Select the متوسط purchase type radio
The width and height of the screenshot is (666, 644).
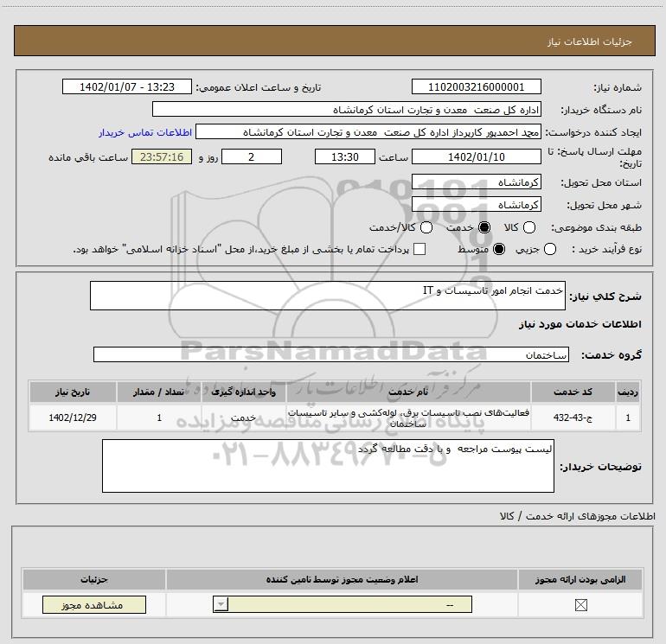(x=499, y=249)
